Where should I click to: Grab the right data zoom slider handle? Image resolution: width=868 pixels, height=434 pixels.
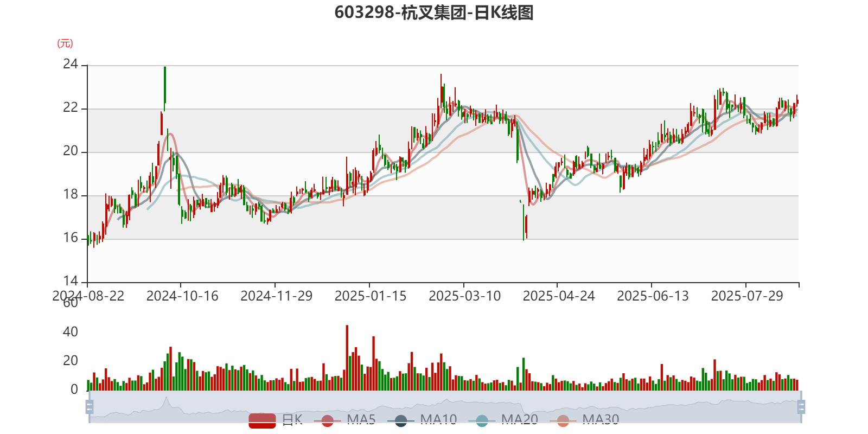tap(801, 407)
